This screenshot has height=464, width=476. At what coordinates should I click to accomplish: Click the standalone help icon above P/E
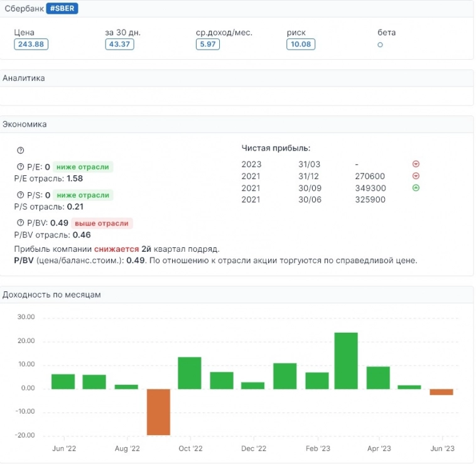pos(20,151)
